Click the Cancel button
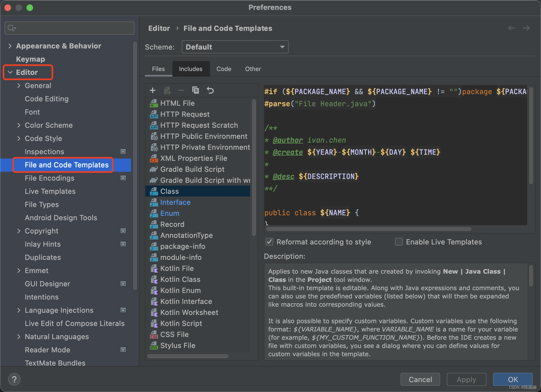Screen dimensions: 541x392 point(420,380)
